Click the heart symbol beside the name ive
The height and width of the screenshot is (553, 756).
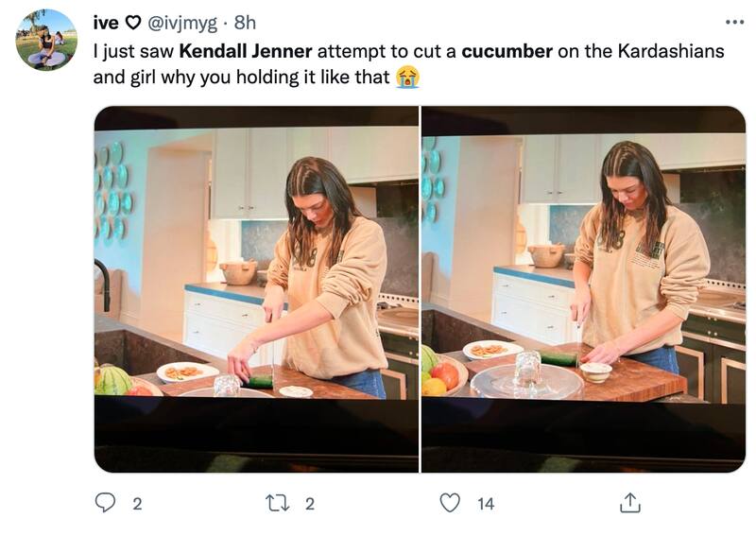[133, 22]
